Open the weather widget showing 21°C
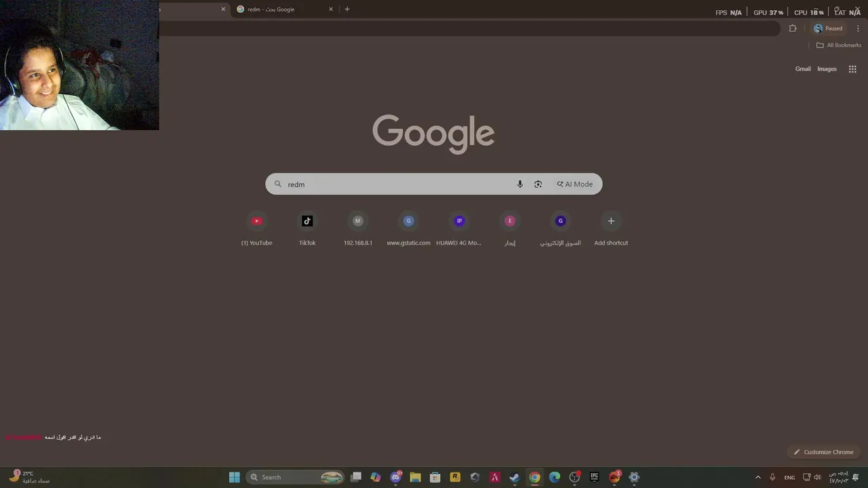Image resolution: width=868 pixels, height=488 pixels. point(28,477)
